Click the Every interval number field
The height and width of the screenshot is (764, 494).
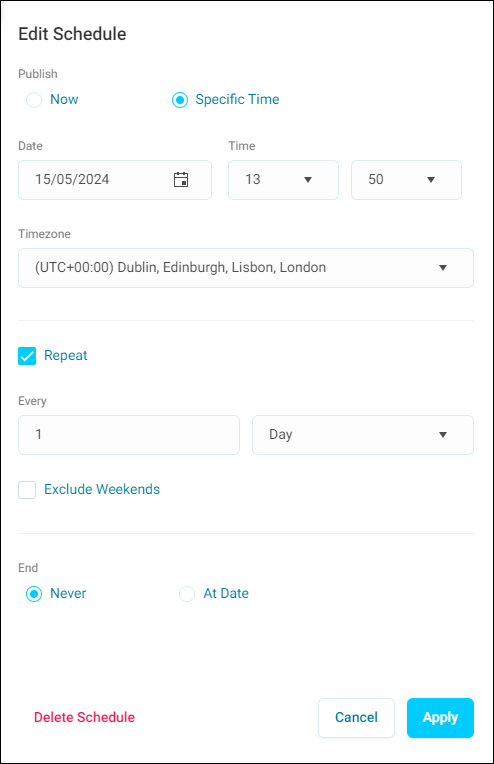point(129,435)
